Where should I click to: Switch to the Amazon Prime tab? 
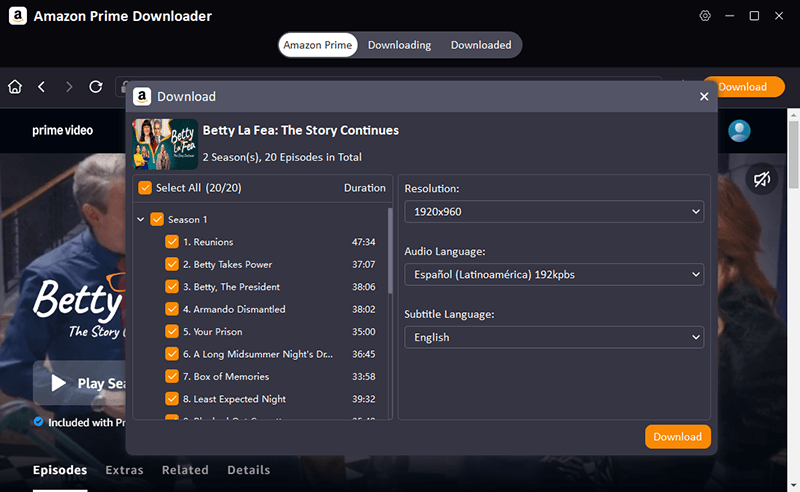point(318,45)
